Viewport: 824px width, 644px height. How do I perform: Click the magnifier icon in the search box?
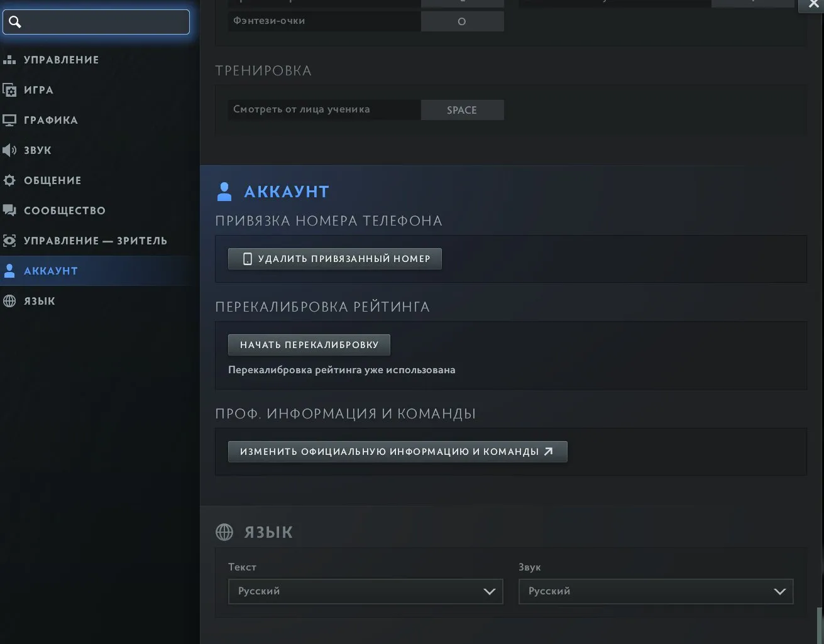point(15,22)
